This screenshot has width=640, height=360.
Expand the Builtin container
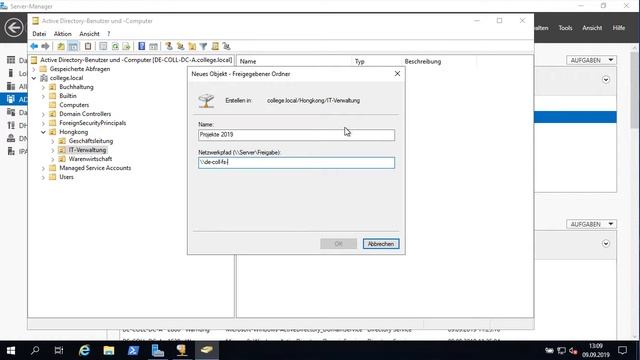(x=43, y=96)
